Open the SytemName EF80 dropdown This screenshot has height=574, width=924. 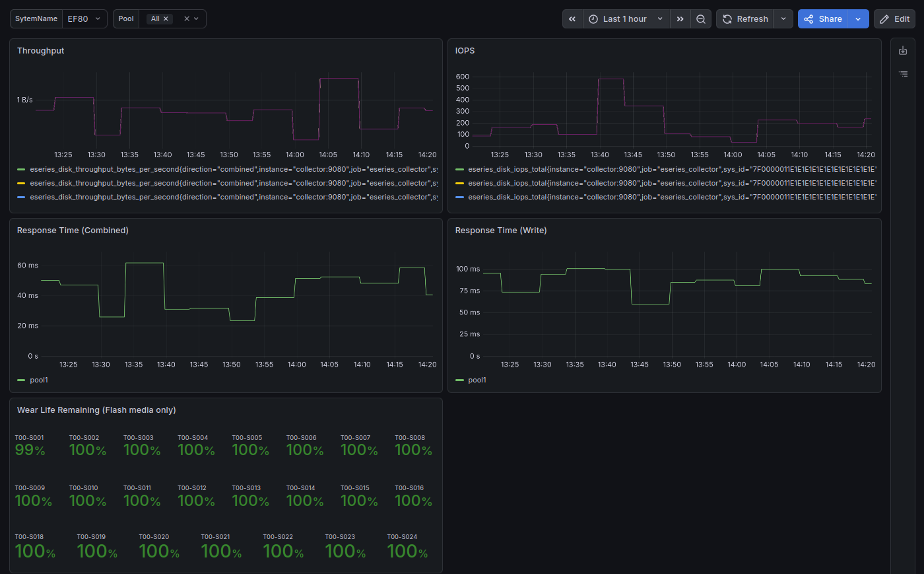click(84, 19)
